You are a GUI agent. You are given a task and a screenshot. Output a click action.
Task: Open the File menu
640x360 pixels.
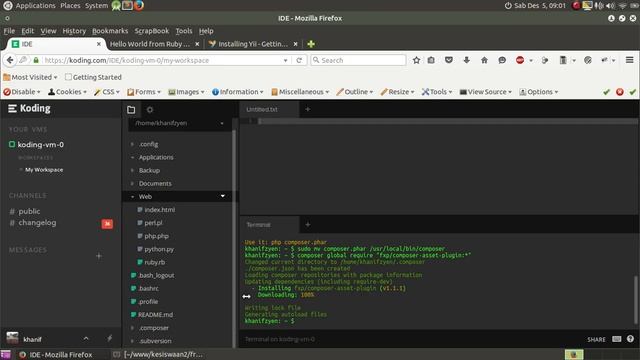pyautogui.click(x=9, y=31)
